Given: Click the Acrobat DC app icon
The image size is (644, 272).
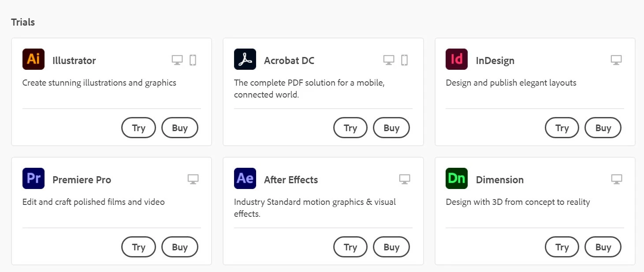Looking at the screenshot, I should (x=245, y=59).
